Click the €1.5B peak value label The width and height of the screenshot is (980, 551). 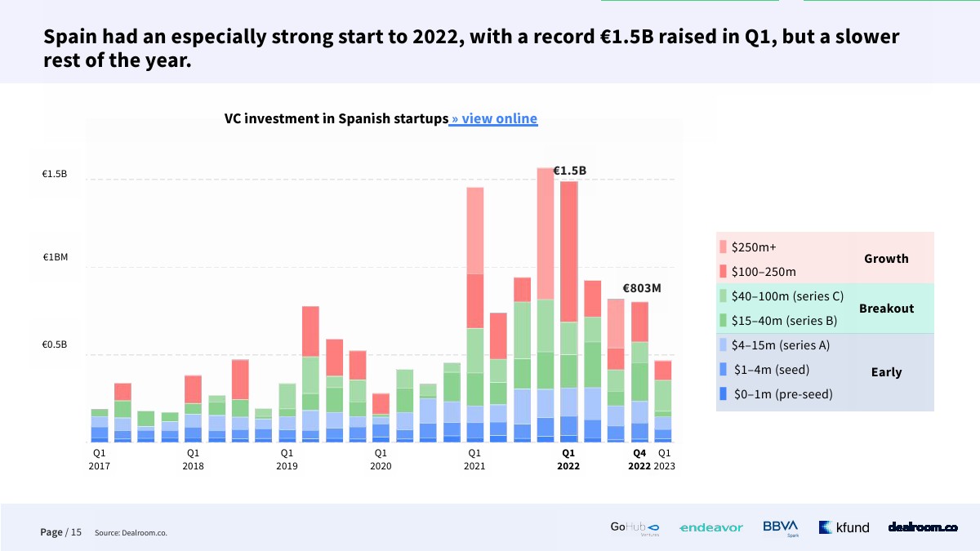click(x=569, y=171)
